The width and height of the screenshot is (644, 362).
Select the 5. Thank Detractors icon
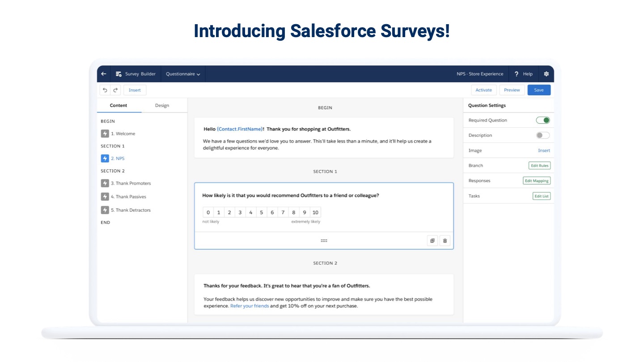[105, 210]
